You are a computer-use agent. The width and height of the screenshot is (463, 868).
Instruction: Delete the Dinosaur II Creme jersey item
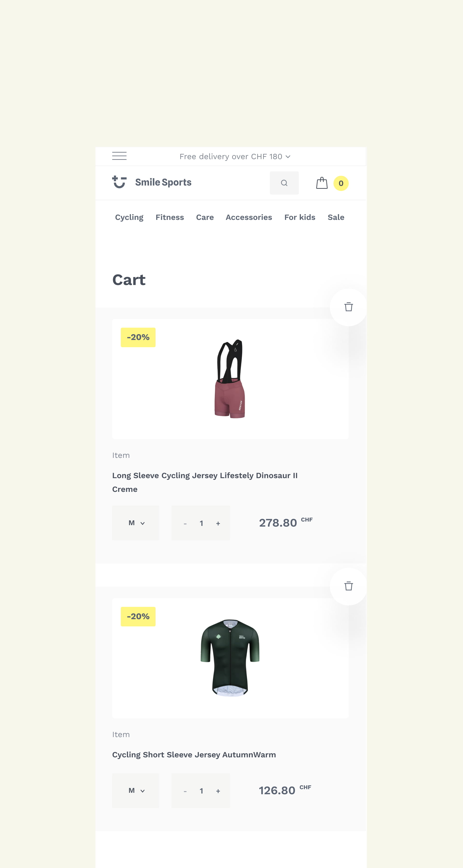(x=348, y=307)
